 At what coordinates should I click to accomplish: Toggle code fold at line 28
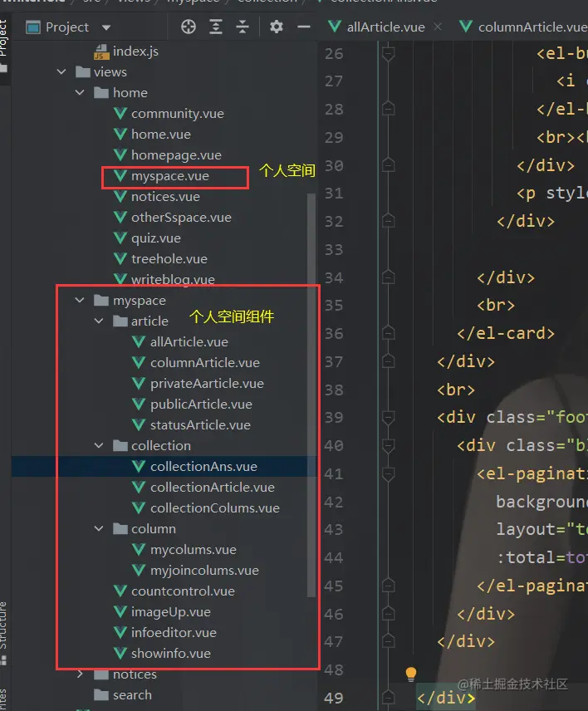(x=388, y=109)
